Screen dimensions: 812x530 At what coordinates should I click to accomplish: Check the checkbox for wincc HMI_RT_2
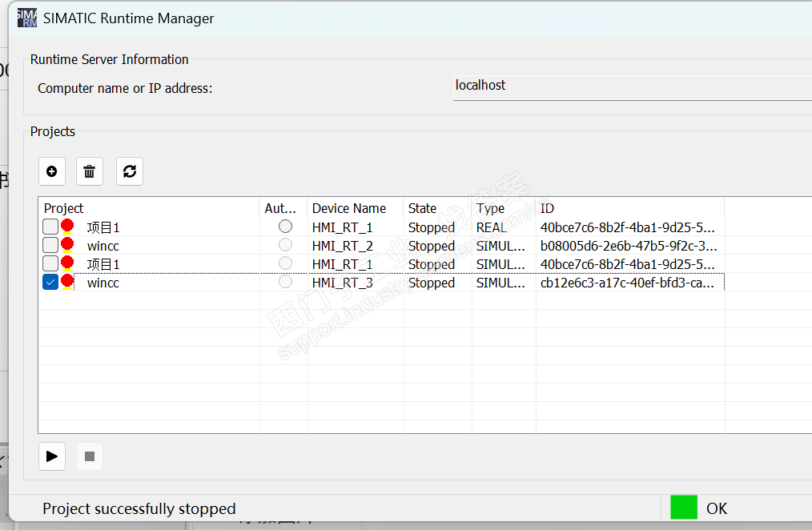[x=50, y=246]
